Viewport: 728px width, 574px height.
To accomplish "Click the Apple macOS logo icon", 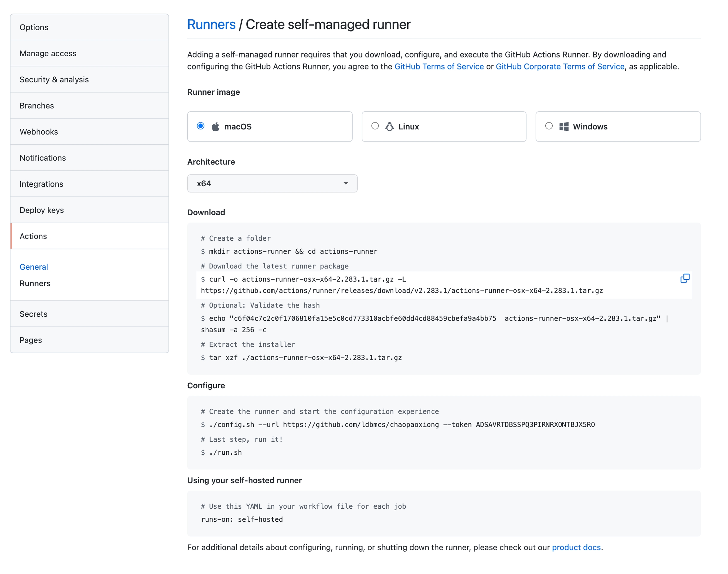I will pos(215,127).
